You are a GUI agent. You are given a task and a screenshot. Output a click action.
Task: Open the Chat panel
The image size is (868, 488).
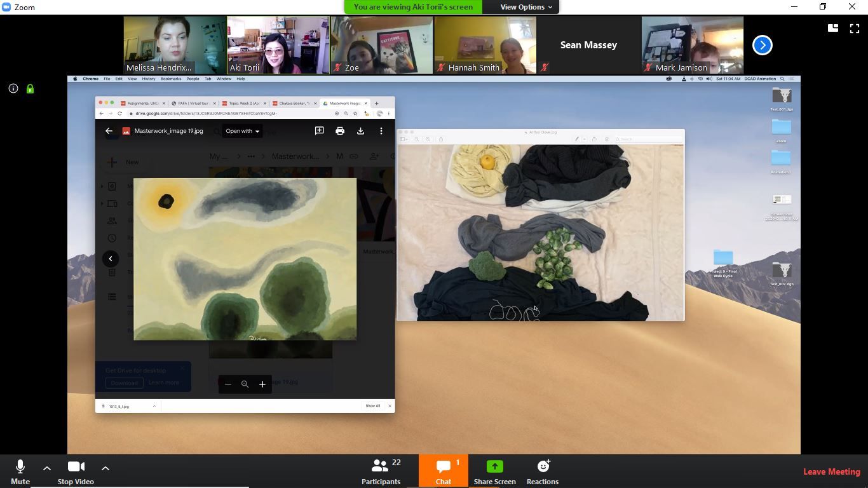(443, 471)
